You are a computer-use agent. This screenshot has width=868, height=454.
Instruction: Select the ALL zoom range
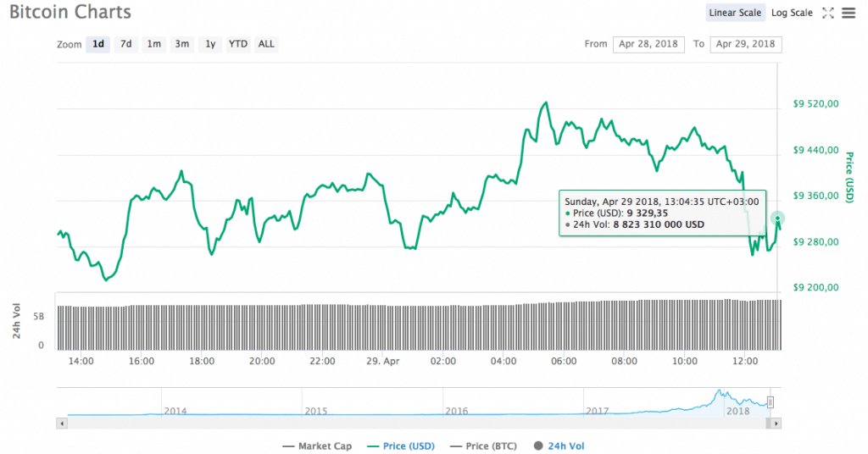(266, 44)
